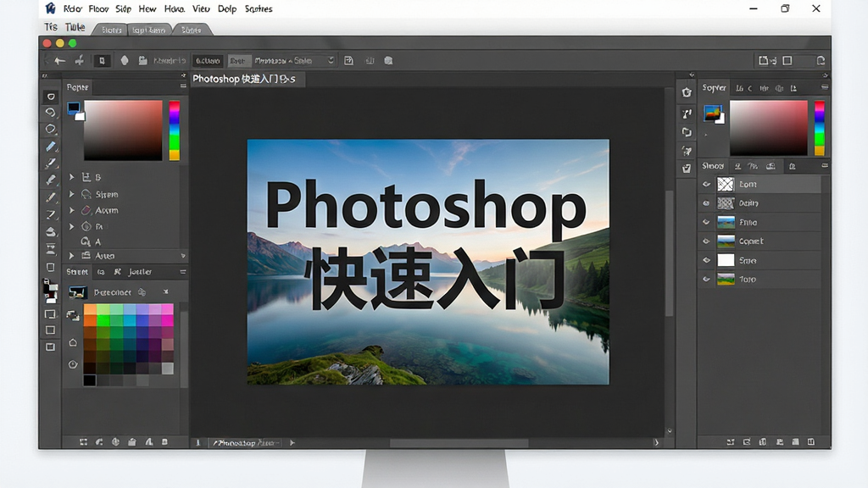868x488 pixels.
Task: Click the house icon beside swatches grid
Action: [73, 342]
